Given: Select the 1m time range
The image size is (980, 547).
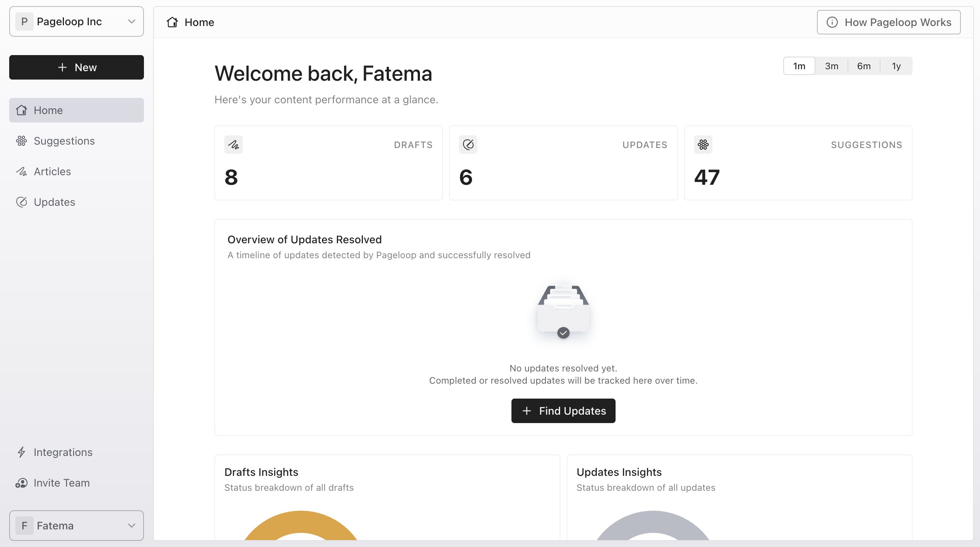Looking at the screenshot, I should point(799,66).
